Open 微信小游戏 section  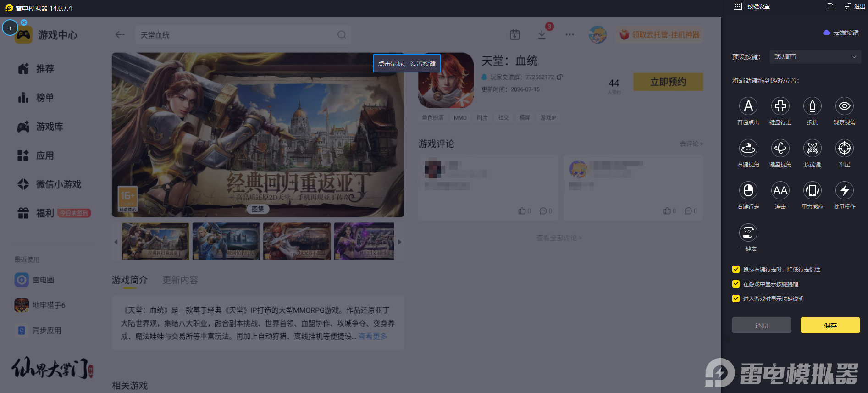49,184
